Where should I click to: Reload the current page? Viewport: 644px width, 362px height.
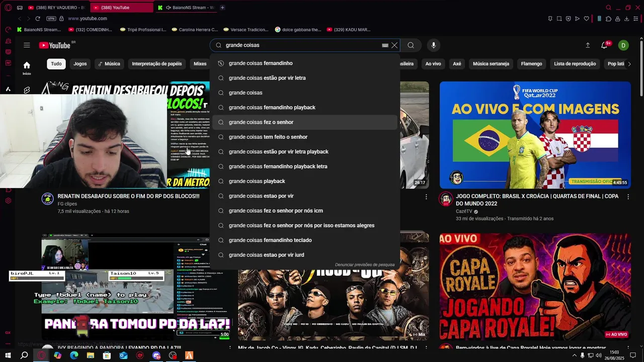(x=38, y=19)
